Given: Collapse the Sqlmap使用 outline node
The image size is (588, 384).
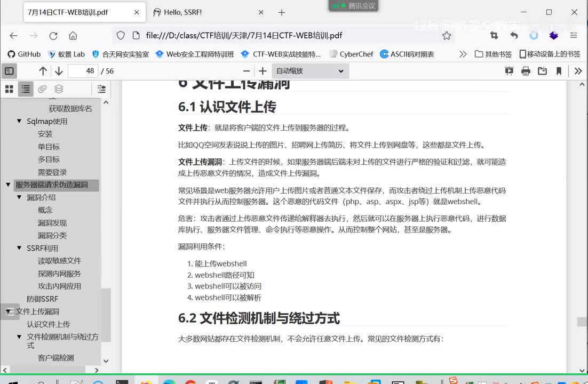Looking at the screenshot, I should point(19,121).
